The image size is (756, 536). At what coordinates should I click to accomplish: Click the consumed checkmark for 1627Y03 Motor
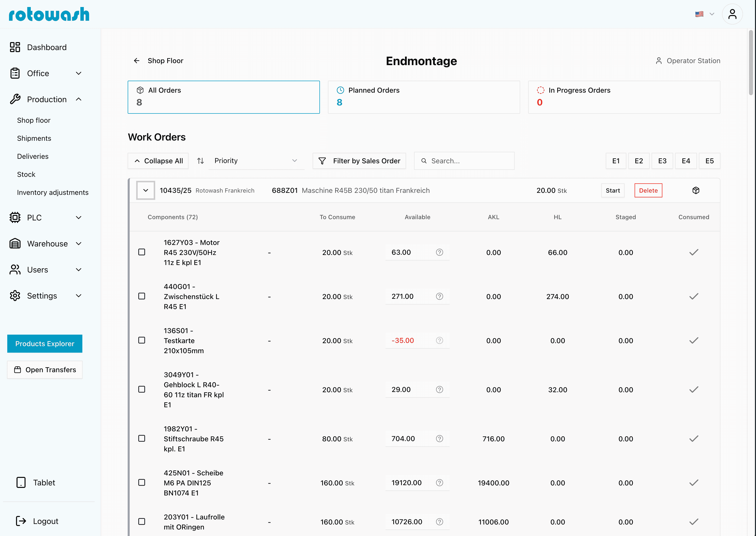tap(694, 252)
